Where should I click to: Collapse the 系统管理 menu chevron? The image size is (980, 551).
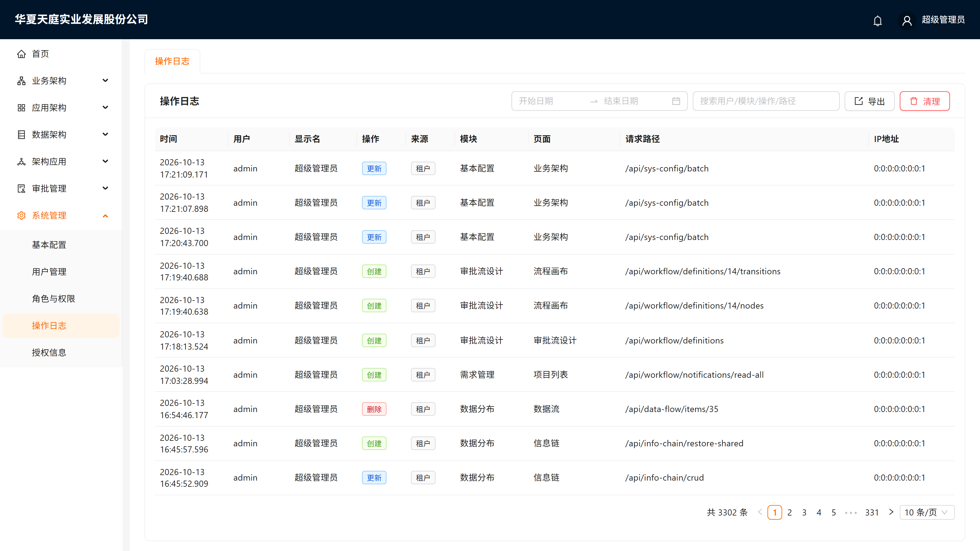(x=105, y=216)
